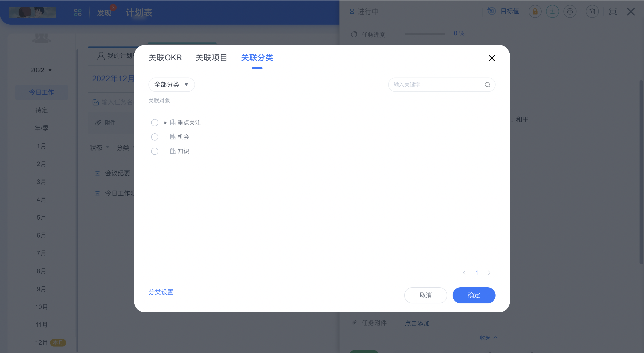644x353 pixels.
Task: Select 待定 in the sidebar
Action: pos(42,110)
